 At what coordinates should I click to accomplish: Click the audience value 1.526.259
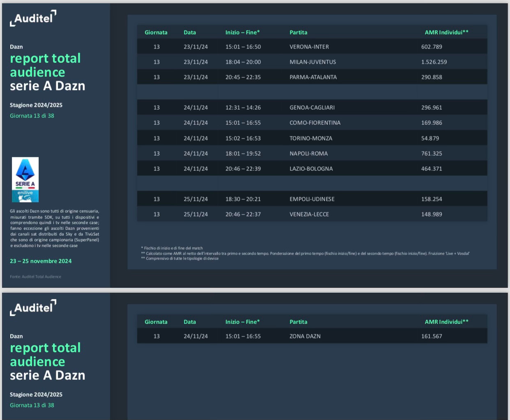(x=434, y=62)
